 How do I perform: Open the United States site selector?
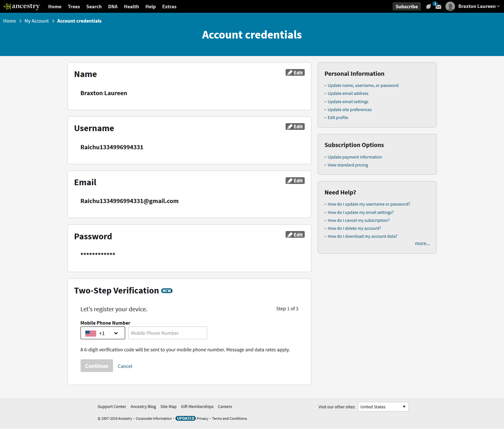click(383, 407)
